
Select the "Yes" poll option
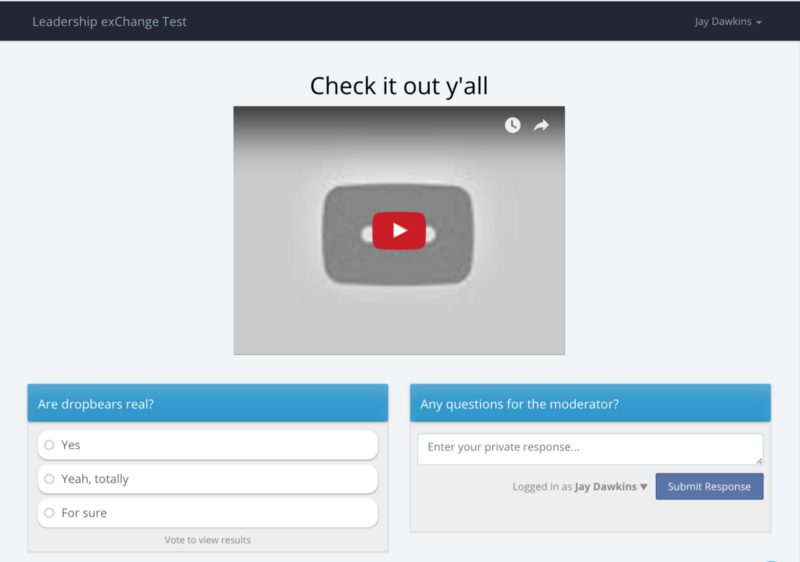tap(49, 445)
